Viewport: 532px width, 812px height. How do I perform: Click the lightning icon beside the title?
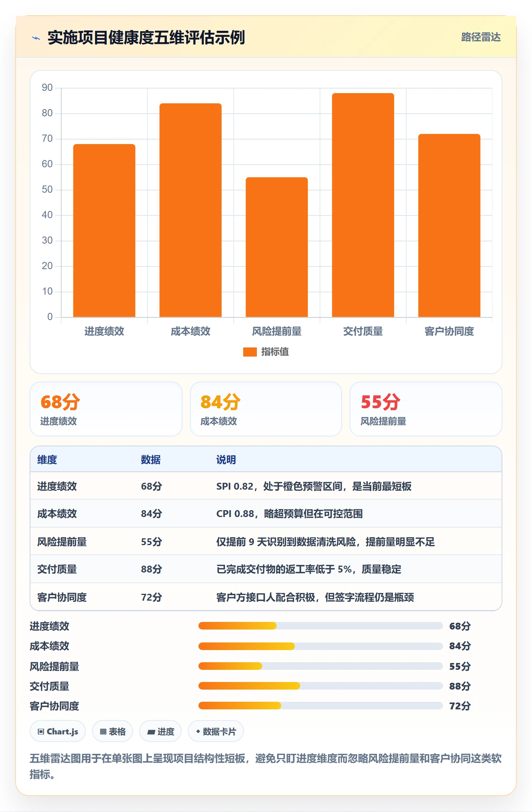[x=36, y=38]
